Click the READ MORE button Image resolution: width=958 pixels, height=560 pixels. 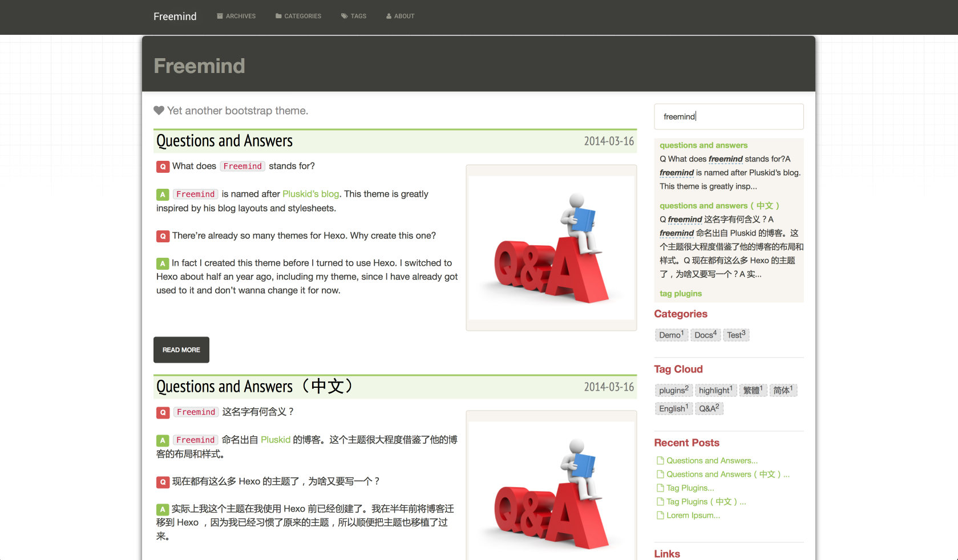[x=181, y=350]
